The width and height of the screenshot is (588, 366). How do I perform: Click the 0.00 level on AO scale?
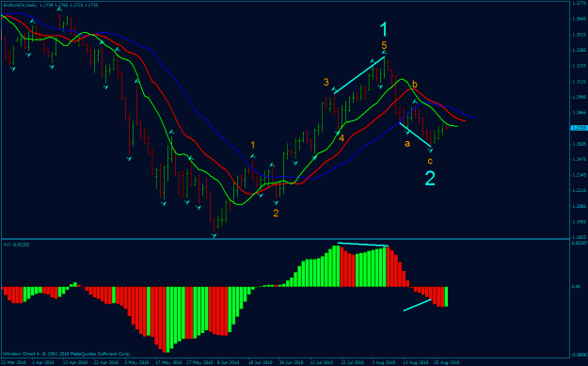pyautogui.click(x=575, y=287)
